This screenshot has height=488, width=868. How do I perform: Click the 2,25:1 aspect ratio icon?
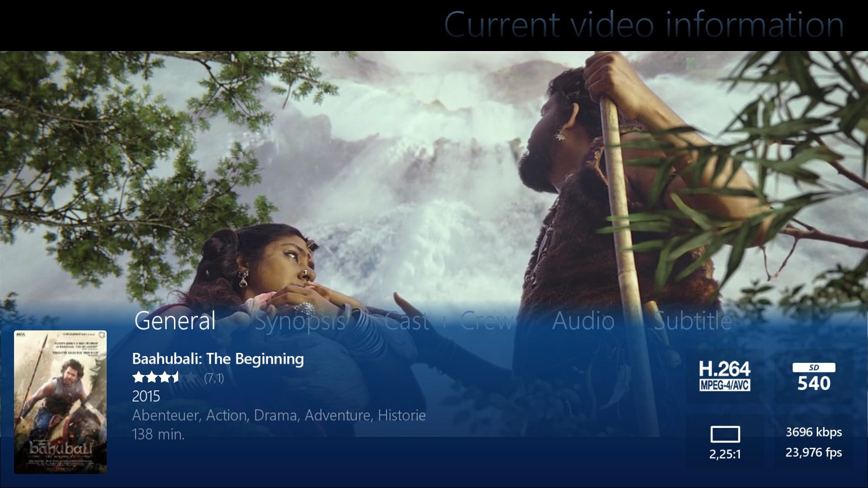725,443
